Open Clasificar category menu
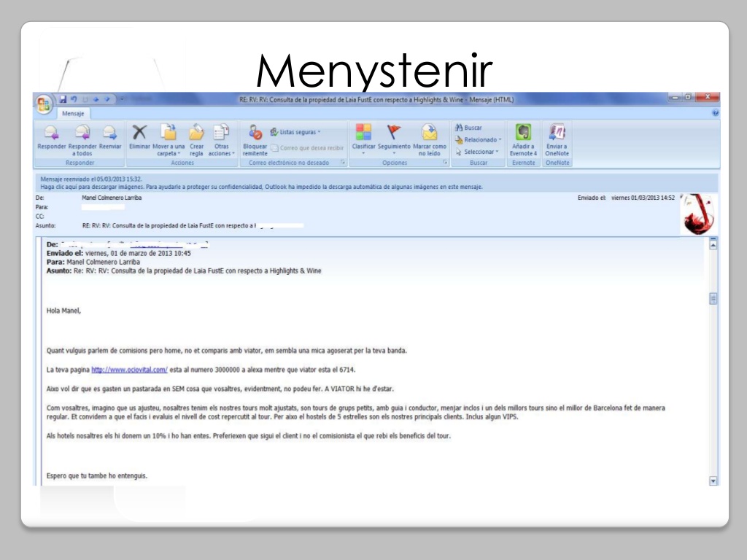 point(363,139)
